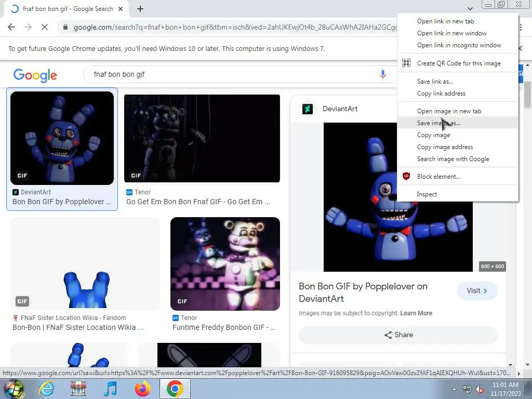Open a new tab with plus button

140,9
